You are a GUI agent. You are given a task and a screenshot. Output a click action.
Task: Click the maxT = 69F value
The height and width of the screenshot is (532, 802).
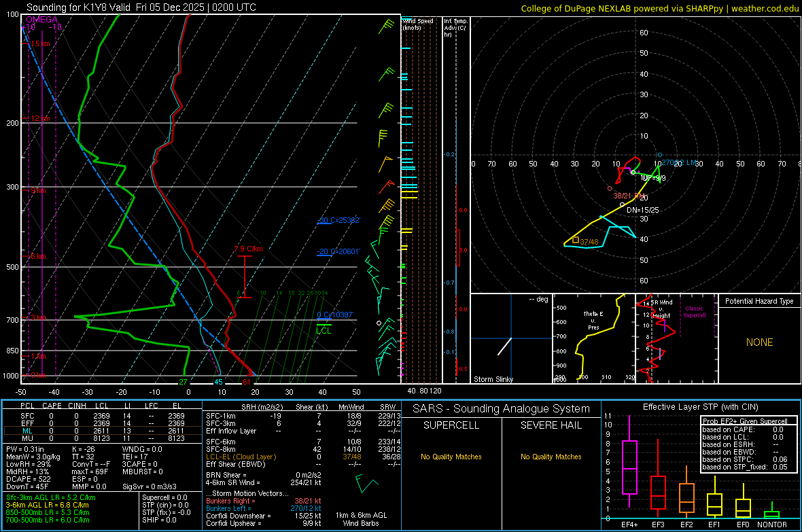point(90,472)
